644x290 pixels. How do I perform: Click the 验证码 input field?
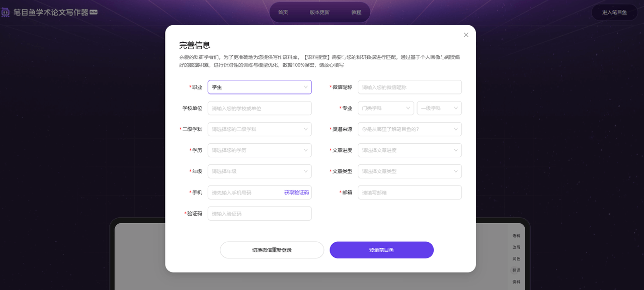click(260, 214)
